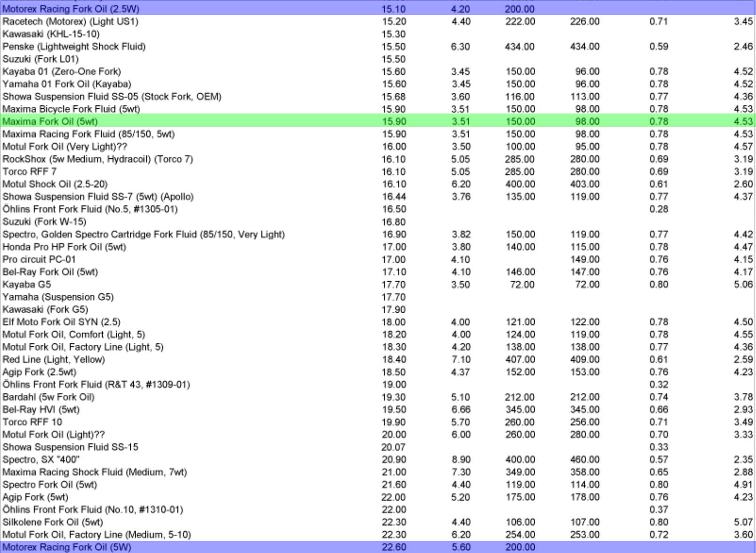Select the Suzuki (Fork L01) cell
The height and width of the screenshot is (553, 756).
tap(40, 59)
